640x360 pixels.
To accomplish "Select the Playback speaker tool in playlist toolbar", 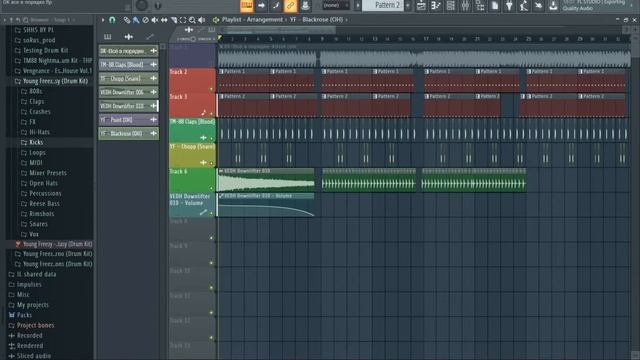I will click(202, 20).
